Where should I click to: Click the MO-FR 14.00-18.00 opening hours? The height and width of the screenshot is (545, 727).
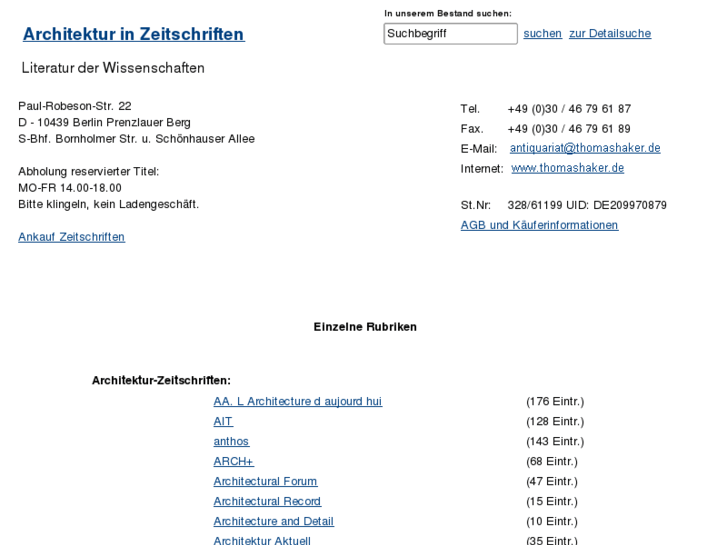70,188
